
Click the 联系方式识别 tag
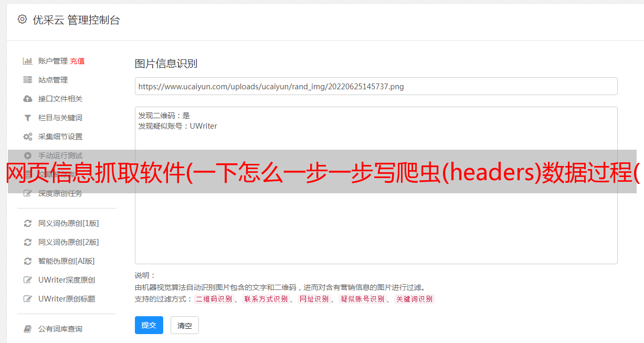tap(266, 299)
